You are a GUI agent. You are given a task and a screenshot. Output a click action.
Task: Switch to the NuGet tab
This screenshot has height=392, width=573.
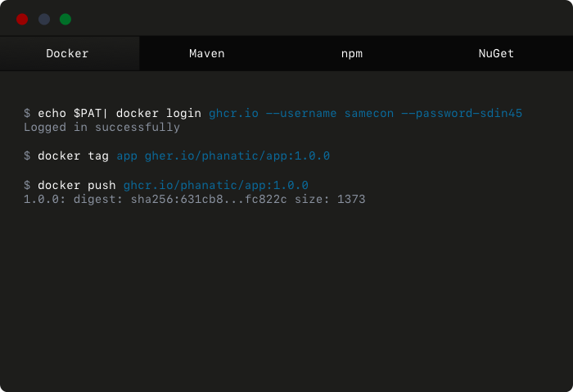pos(496,54)
